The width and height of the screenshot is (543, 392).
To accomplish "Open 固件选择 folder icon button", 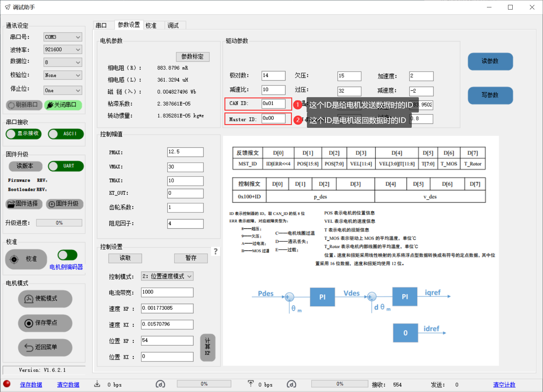I will pyautogui.click(x=11, y=204).
